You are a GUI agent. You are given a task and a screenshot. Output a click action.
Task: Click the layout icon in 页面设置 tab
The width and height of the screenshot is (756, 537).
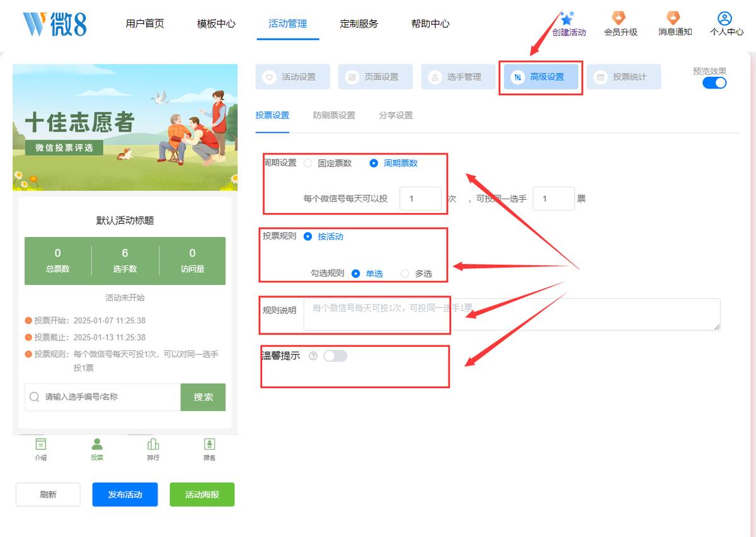coord(353,77)
